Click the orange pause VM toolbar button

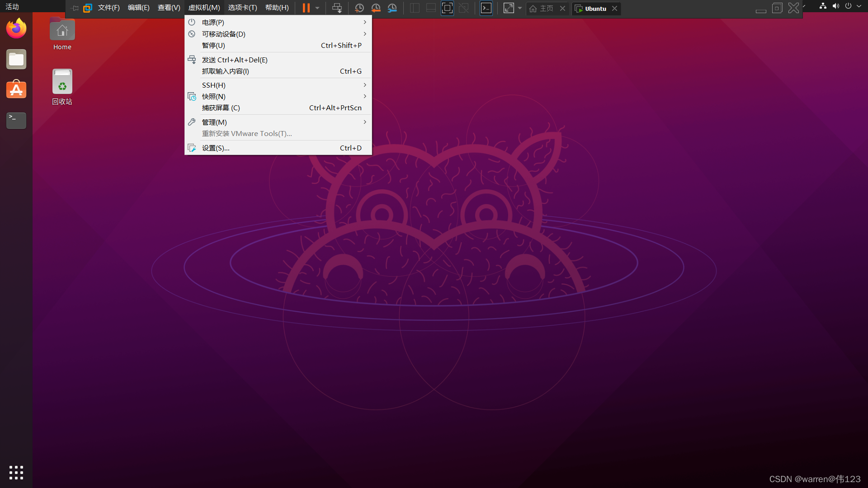pyautogui.click(x=306, y=8)
